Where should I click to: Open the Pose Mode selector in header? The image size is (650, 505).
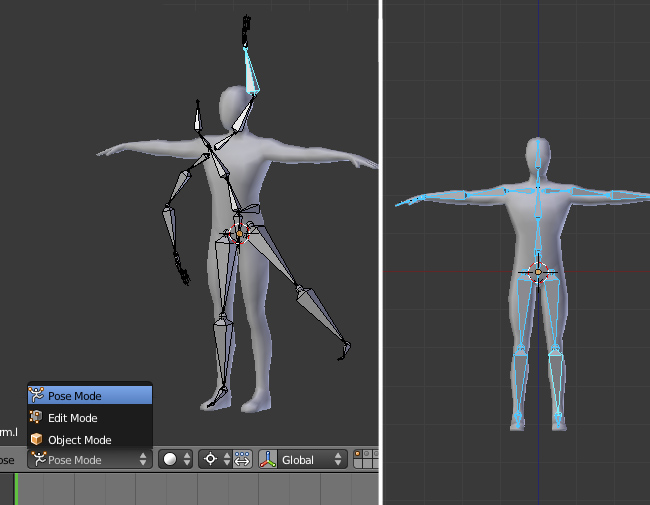[x=90, y=459]
